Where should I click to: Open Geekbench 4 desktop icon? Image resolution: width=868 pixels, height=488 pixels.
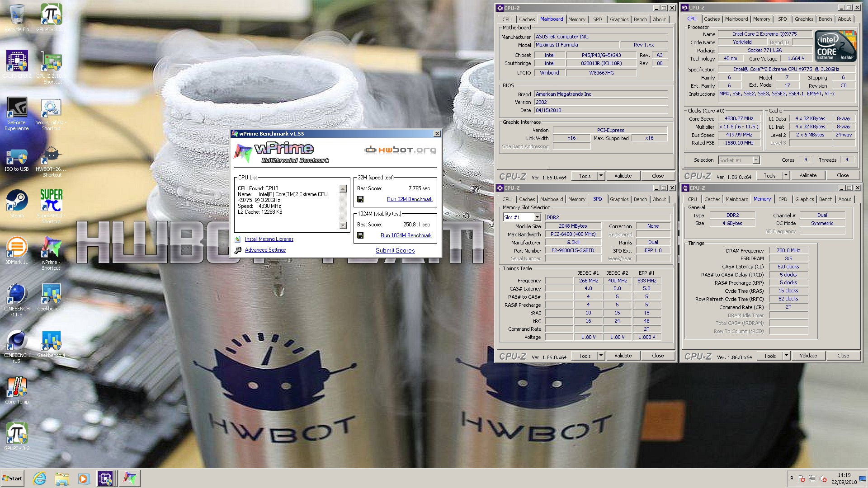point(51,344)
